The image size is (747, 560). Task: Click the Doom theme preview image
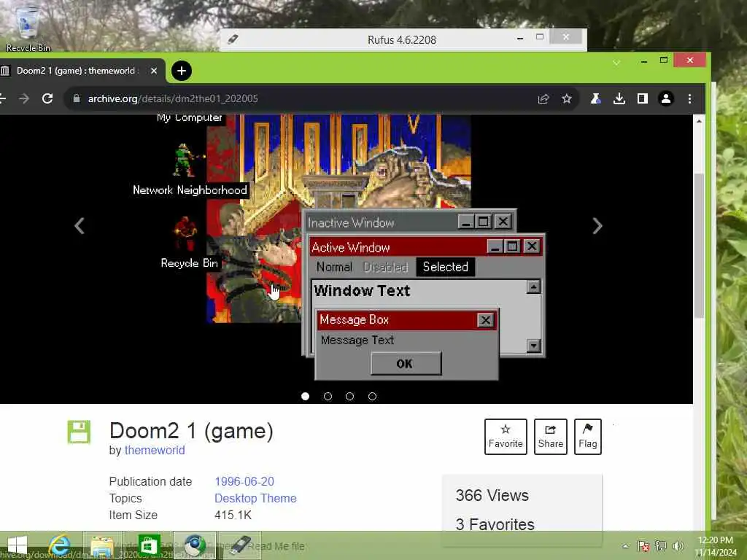pyautogui.click(x=338, y=246)
